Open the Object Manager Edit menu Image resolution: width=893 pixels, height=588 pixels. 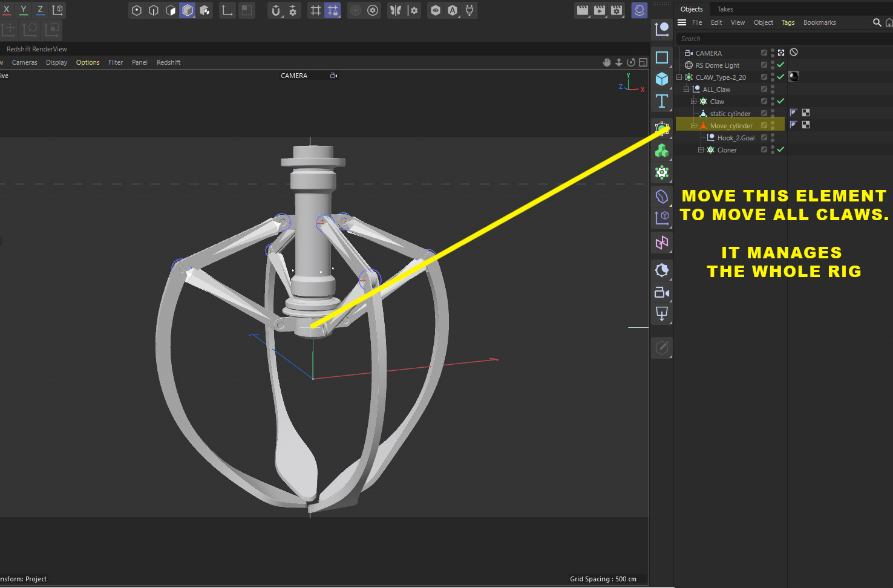click(x=716, y=22)
